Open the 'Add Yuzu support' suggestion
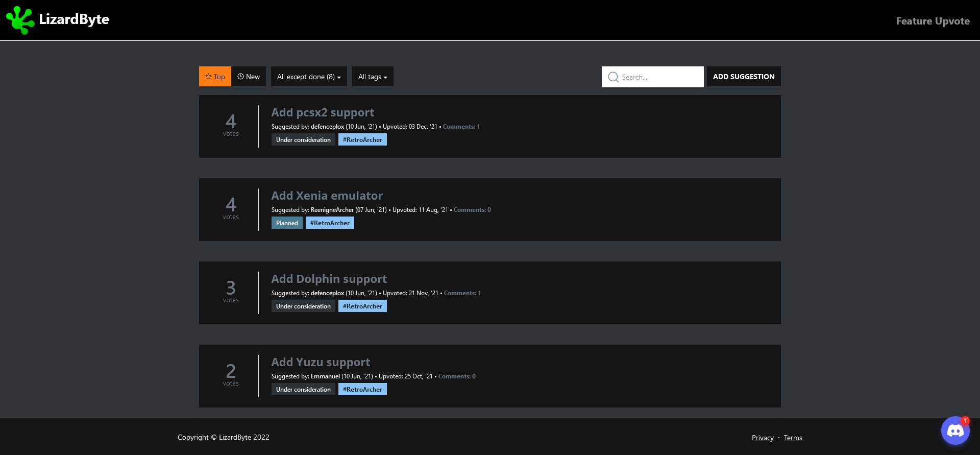 coord(321,362)
